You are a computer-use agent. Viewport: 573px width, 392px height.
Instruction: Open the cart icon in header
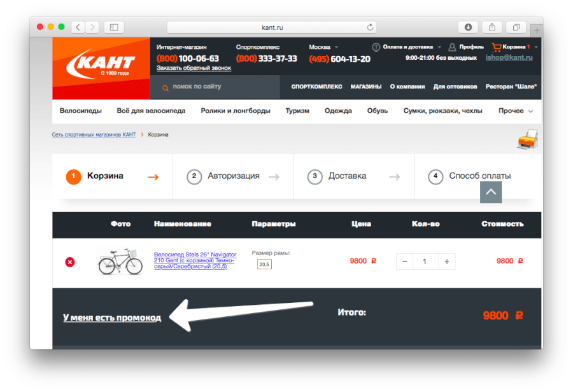[x=497, y=47]
